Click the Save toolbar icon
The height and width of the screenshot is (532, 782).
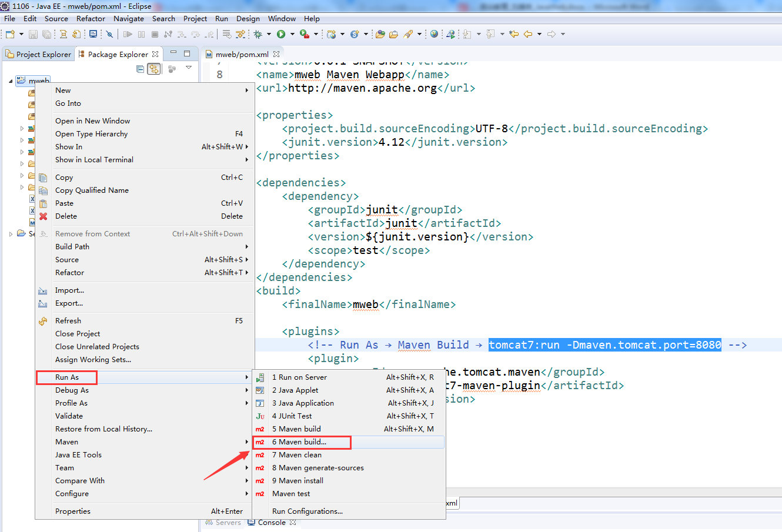(33, 34)
